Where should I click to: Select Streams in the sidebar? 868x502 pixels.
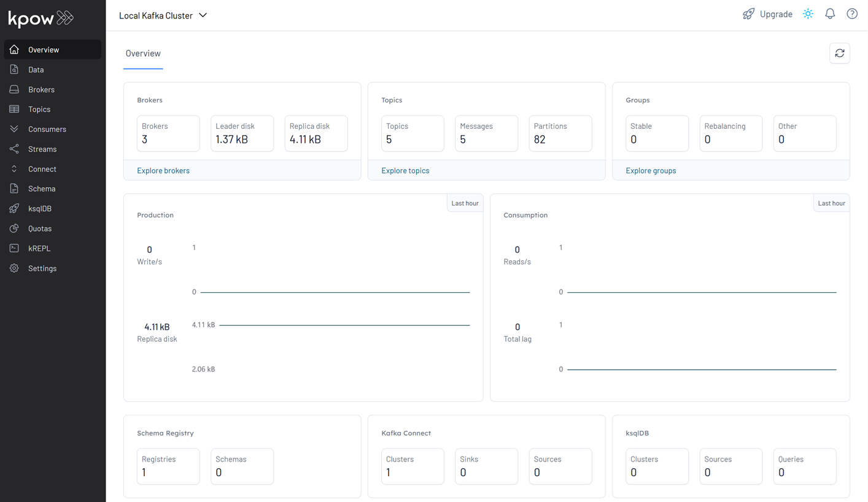click(53, 149)
